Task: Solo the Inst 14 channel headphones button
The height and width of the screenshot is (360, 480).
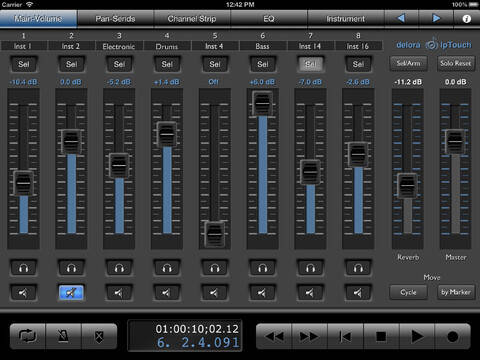Action: [310, 268]
